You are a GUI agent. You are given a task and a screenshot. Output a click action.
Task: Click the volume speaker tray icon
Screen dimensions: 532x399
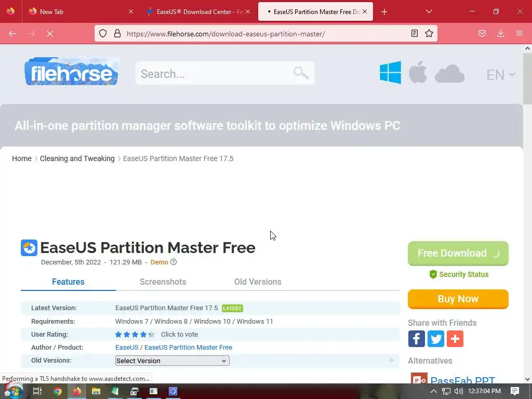(458, 391)
